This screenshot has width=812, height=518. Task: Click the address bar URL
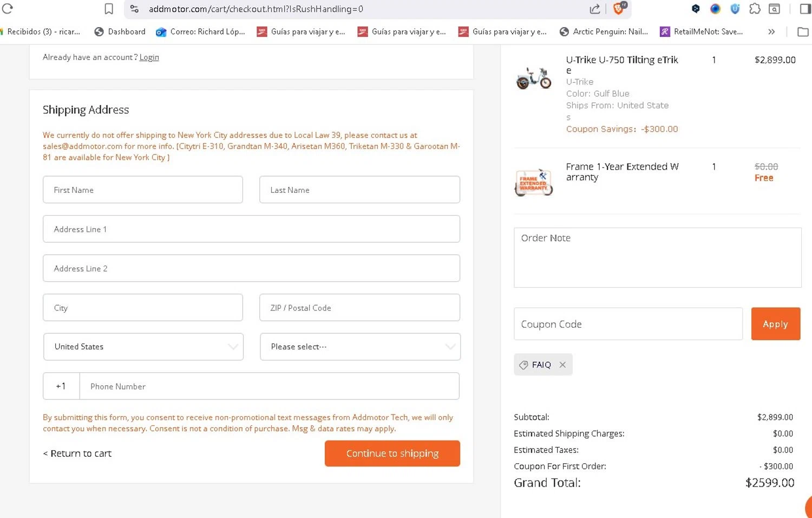[x=256, y=9]
